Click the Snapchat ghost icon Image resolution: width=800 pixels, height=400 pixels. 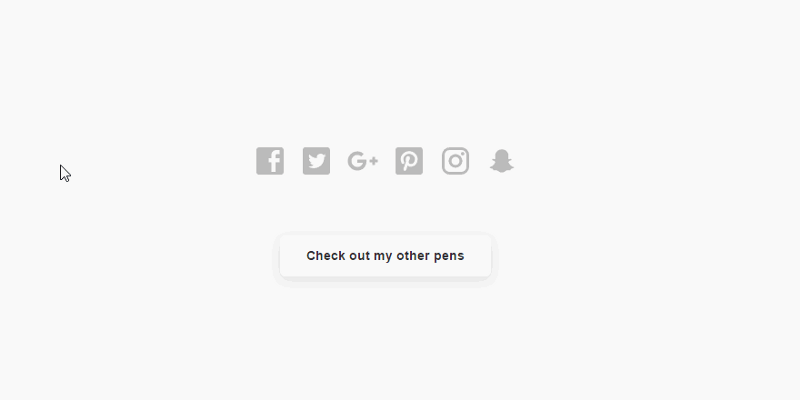[502, 161]
